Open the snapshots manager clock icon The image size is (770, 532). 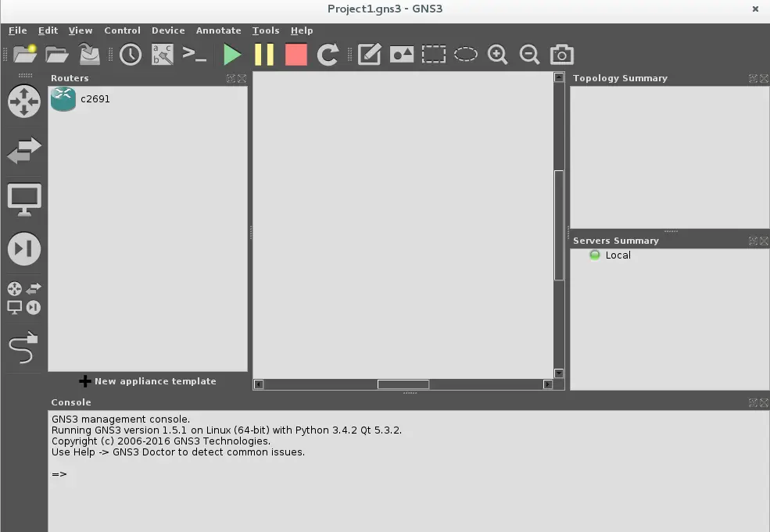point(131,54)
